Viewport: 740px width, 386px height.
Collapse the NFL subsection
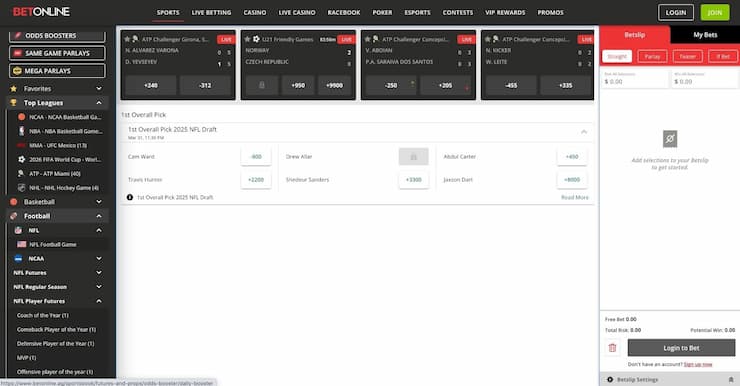pyautogui.click(x=99, y=230)
